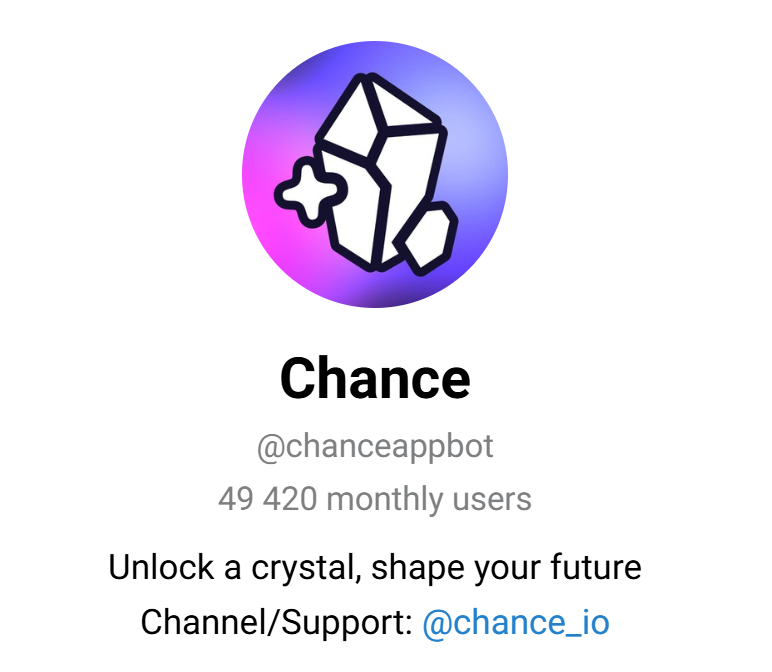This screenshot has width=772, height=672.
Task: Click the 49 420 monthly users counter
Action: click(375, 499)
